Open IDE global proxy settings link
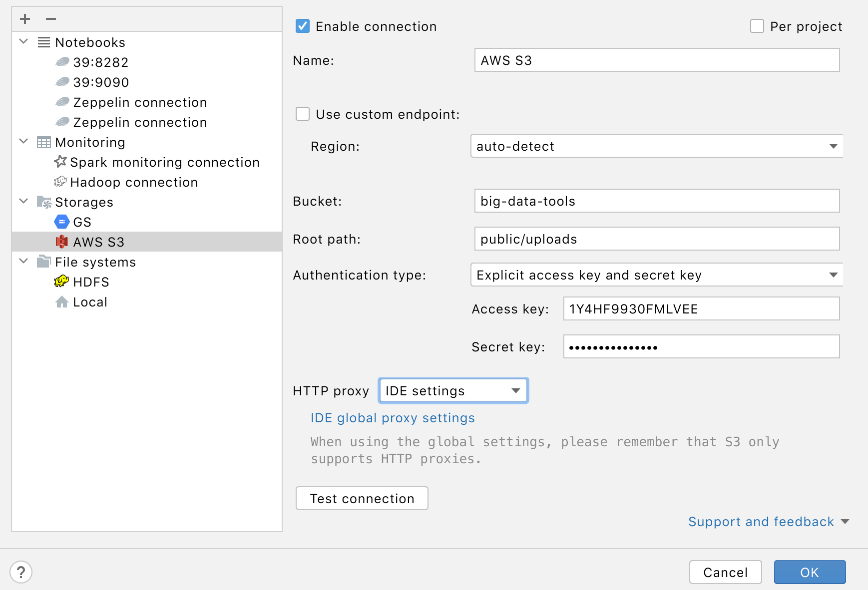This screenshot has height=590, width=868. (x=393, y=418)
